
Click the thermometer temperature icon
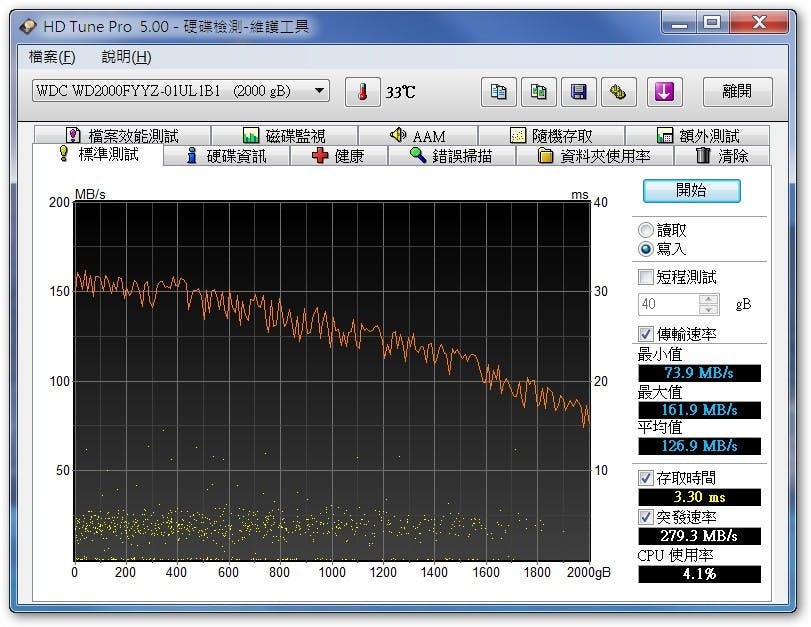[362, 92]
